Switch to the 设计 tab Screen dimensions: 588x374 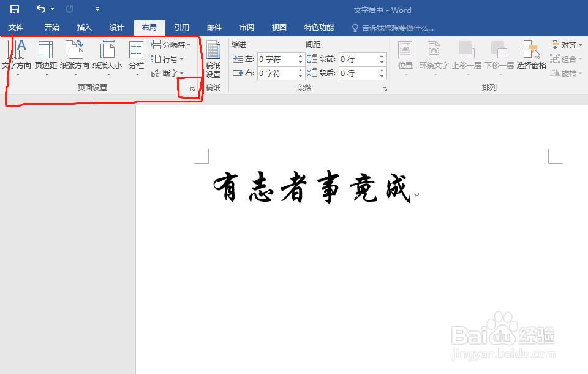click(116, 28)
